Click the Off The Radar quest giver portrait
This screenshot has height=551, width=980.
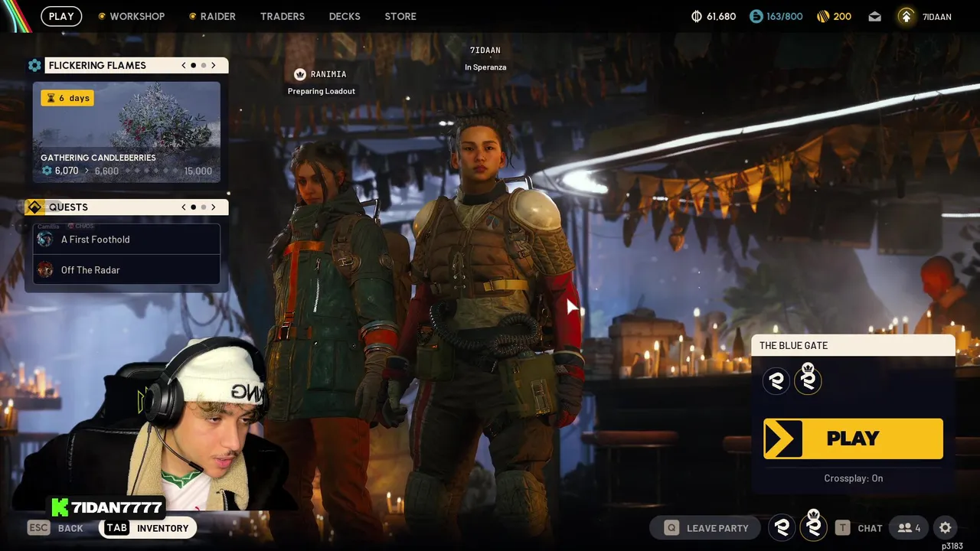click(x=45, y=270)
